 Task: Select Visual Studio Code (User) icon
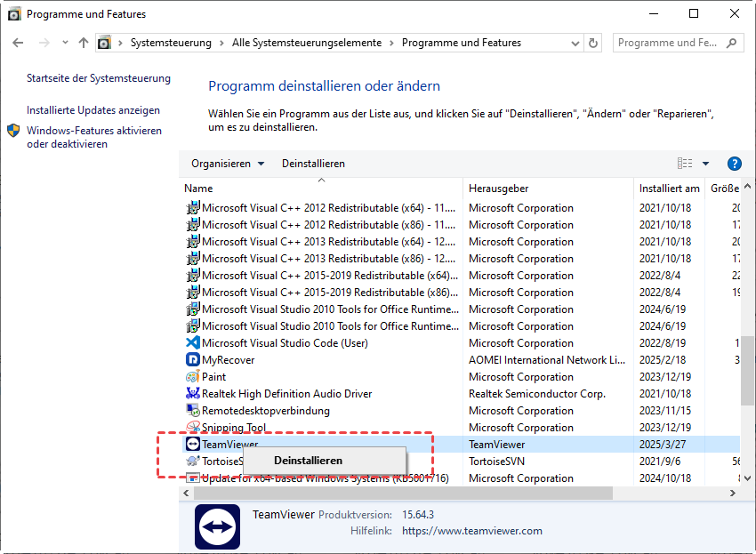tap(193, 343)
